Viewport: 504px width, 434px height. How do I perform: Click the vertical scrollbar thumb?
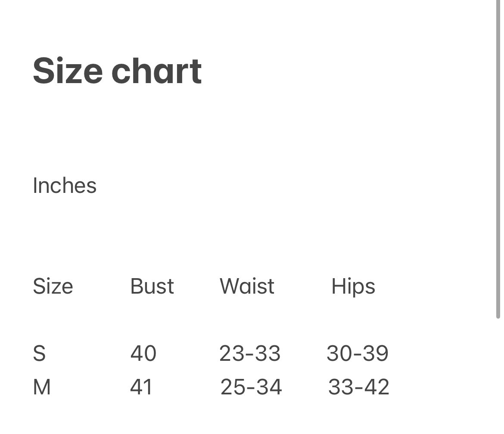(498, 159)
